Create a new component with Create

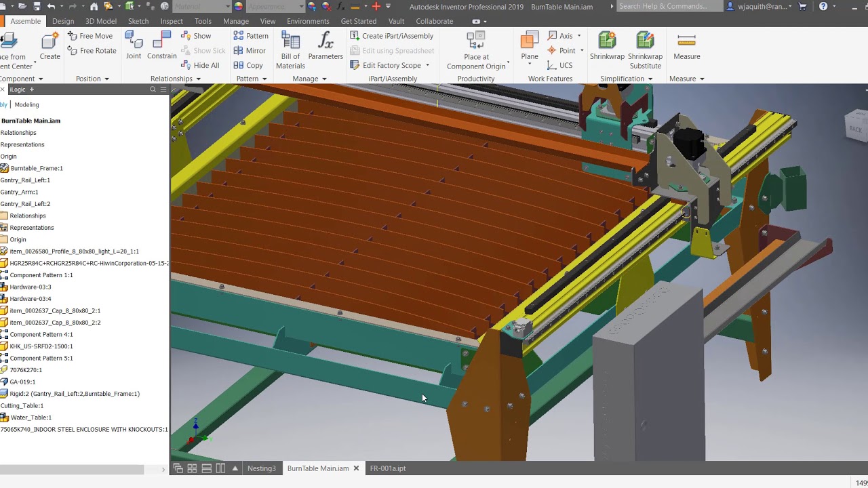point(50,46)
